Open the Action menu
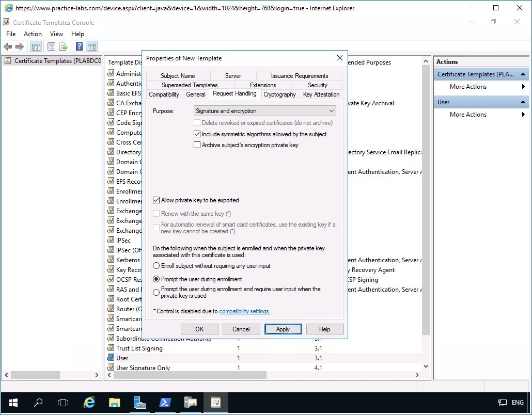This screenshot has width=532, height=415. pyautogui.click(x=33, y=34)
